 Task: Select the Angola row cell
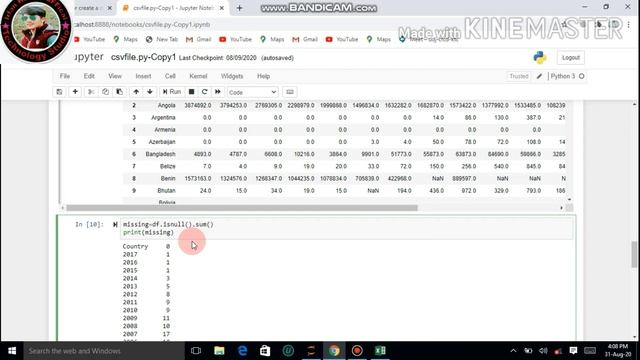[x=167, y=105]
